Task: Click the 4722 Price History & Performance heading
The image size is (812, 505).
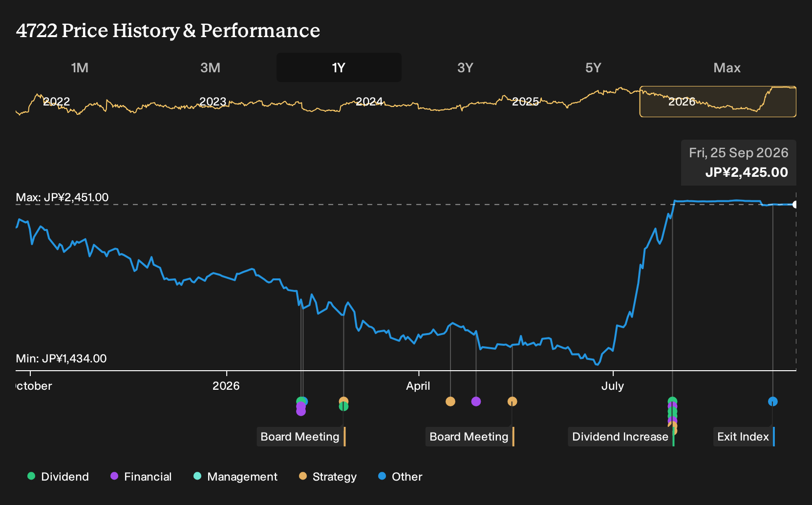Action: point(168,30)
